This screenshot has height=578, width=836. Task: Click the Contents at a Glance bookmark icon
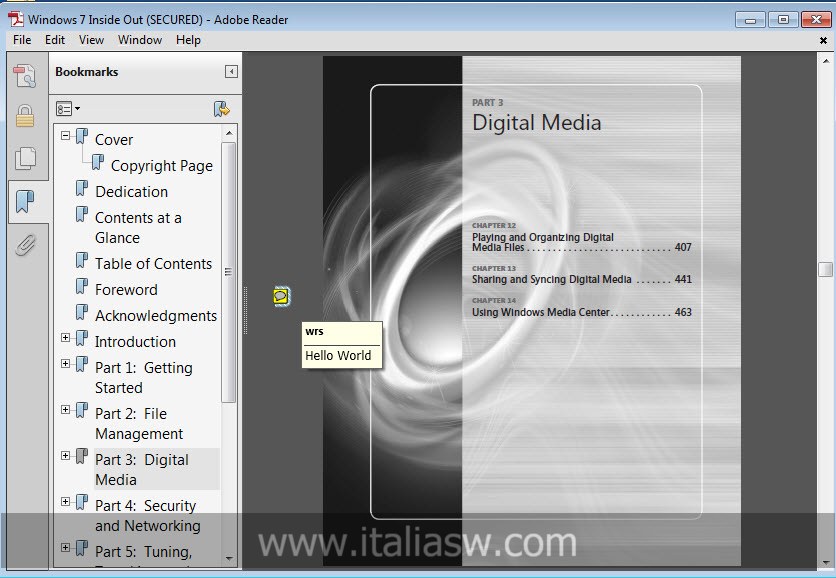[82, 214]
